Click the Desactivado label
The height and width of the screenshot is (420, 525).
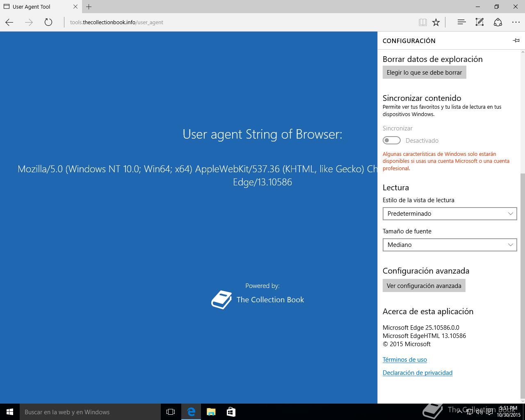click(x=422, y=141)
